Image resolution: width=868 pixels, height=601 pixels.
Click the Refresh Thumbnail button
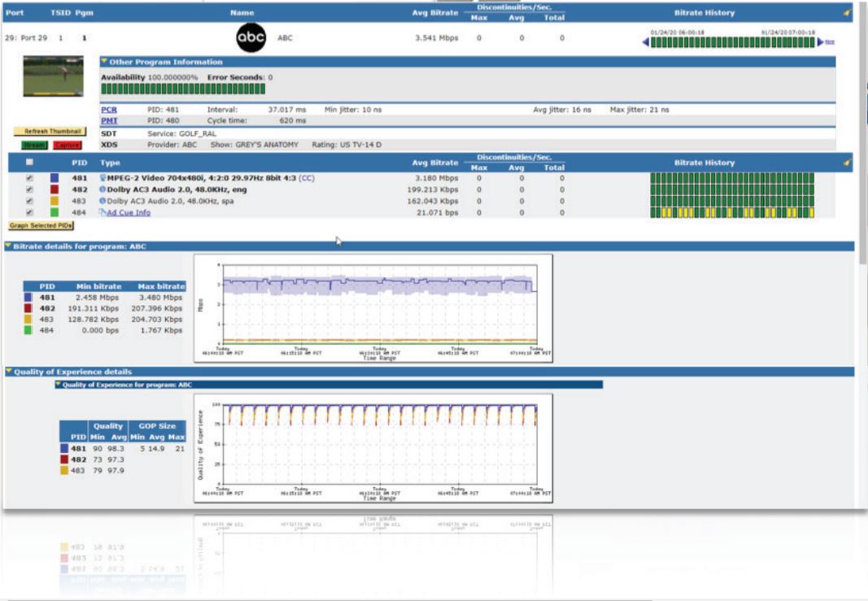coord(50,131)
